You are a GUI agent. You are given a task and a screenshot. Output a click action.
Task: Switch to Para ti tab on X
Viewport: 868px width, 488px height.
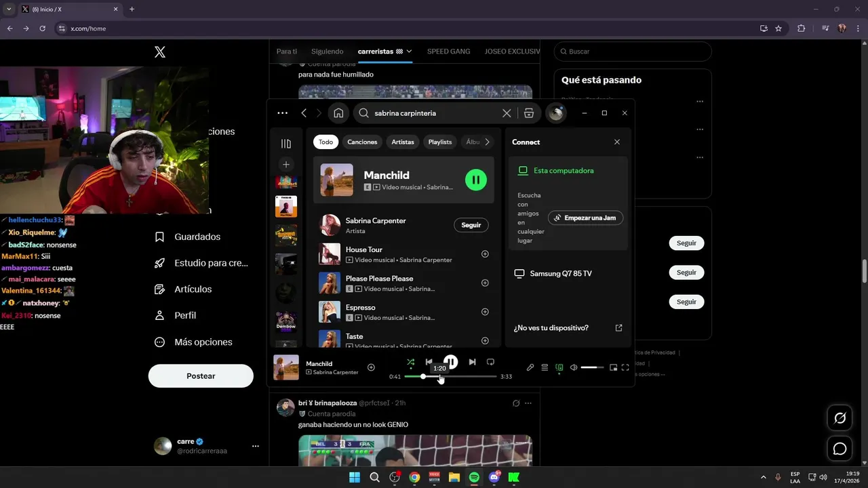point(287,52)
